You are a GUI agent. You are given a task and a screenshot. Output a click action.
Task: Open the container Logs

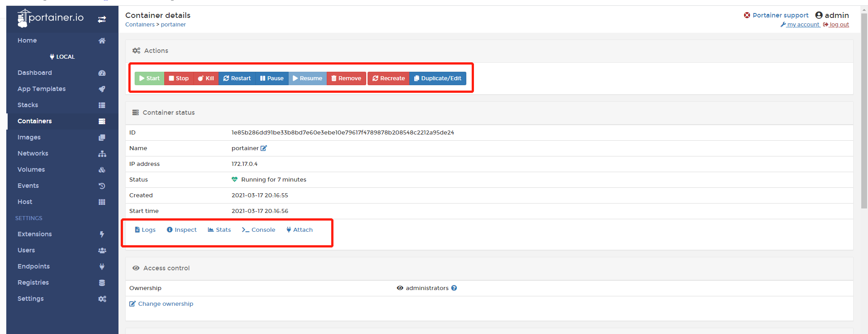[x=145, y=230]
